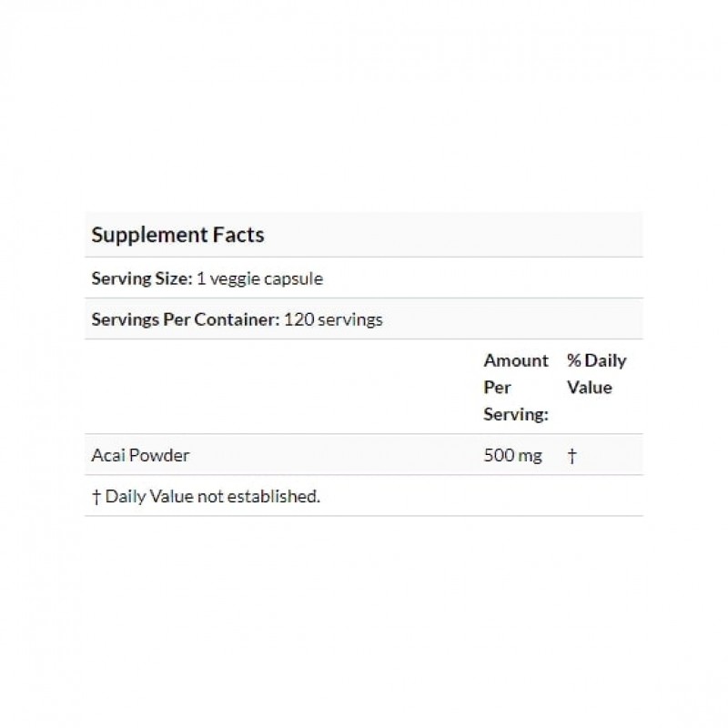Select the word "Acai" in ingredient row

109,455
